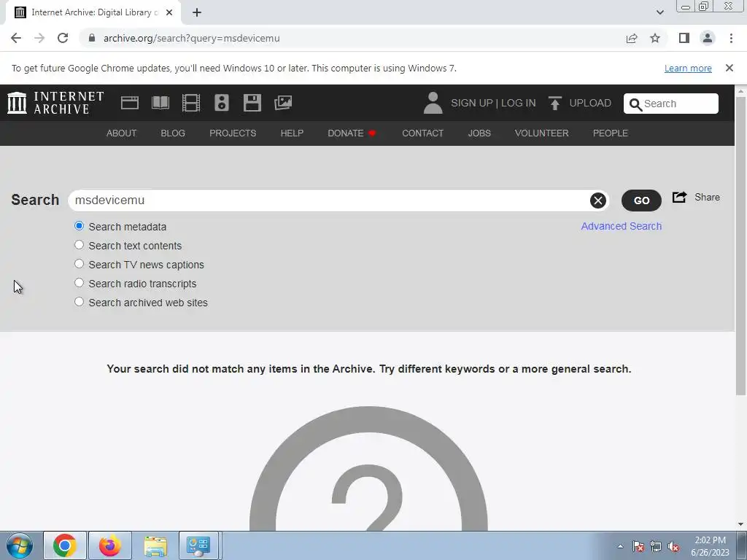Click the taskbar clock and date
The image size is (747, 560).
[x=710, y=546]
